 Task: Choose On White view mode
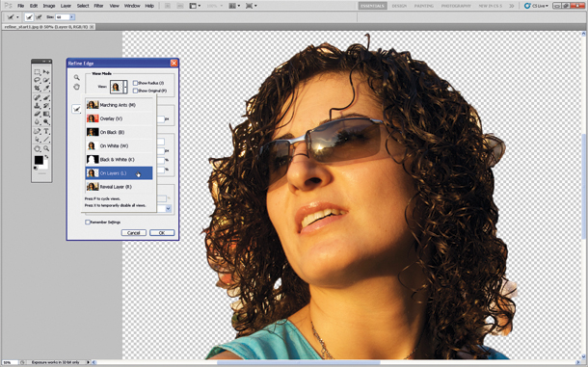click(x=120, y=145)
